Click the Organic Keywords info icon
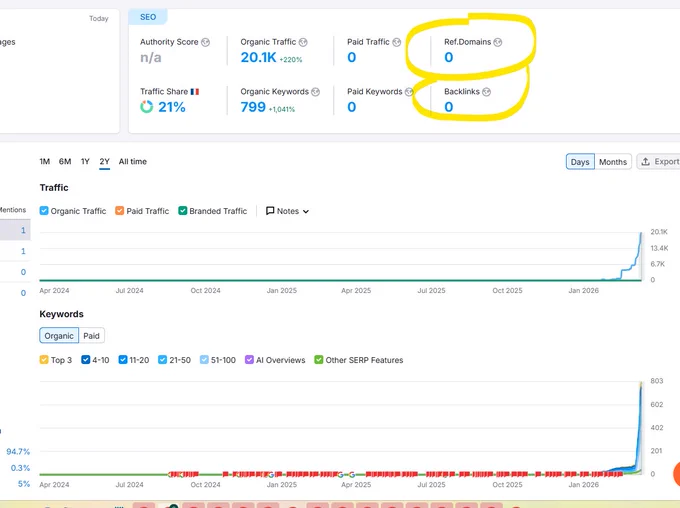Viewport: 680px width, 508px height. [x=316, y=92]
